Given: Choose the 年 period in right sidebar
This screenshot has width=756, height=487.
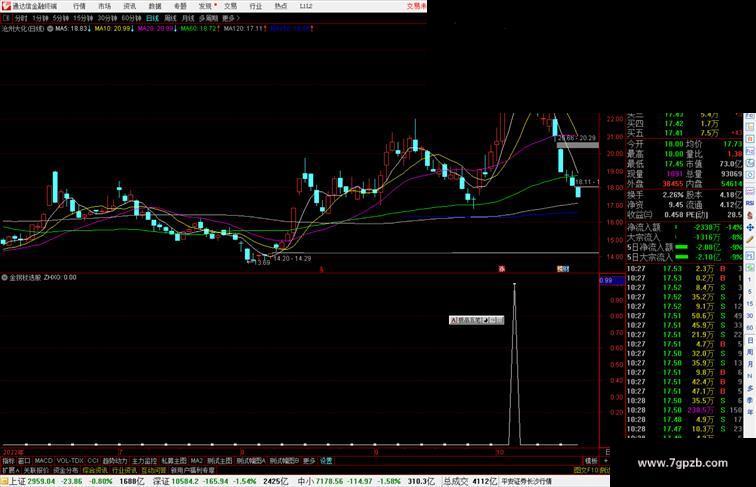Looking at the screenshot, I should 750,412.
